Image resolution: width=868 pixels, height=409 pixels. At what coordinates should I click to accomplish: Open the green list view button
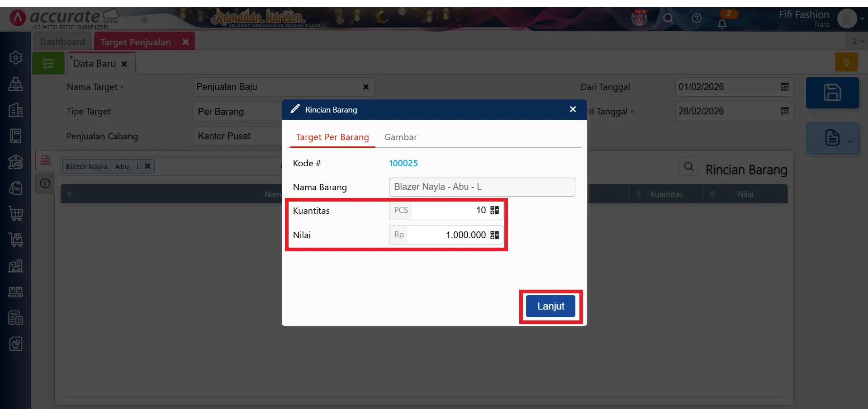point(48,64)
